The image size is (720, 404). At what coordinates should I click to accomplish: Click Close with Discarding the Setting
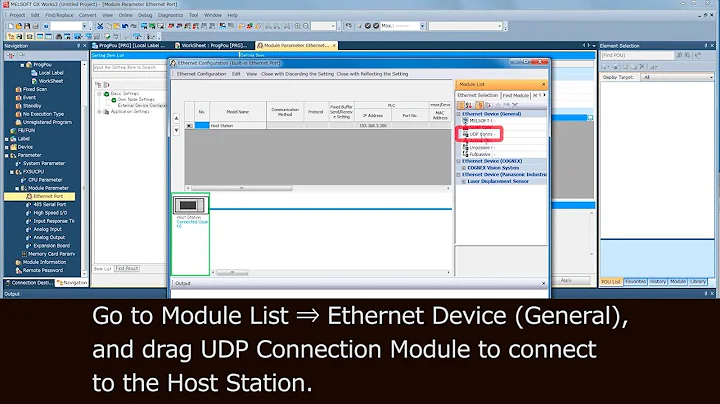tap(297, 74)
